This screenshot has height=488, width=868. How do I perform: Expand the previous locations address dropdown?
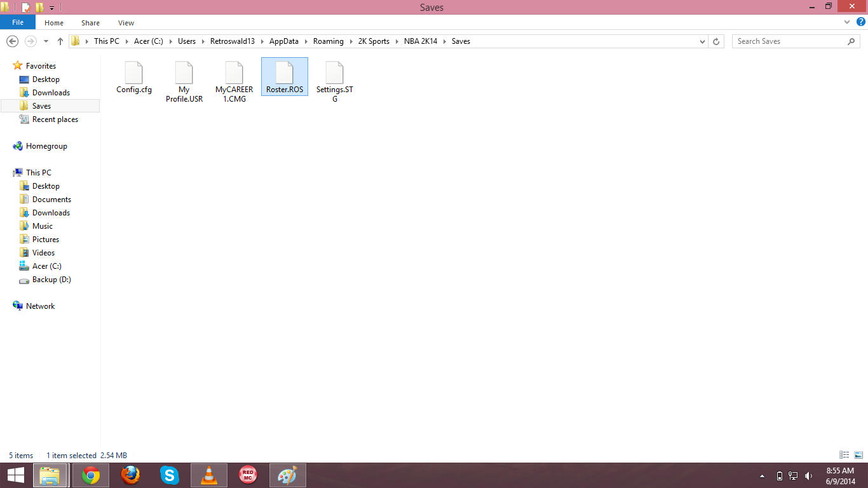pos(702,41)
